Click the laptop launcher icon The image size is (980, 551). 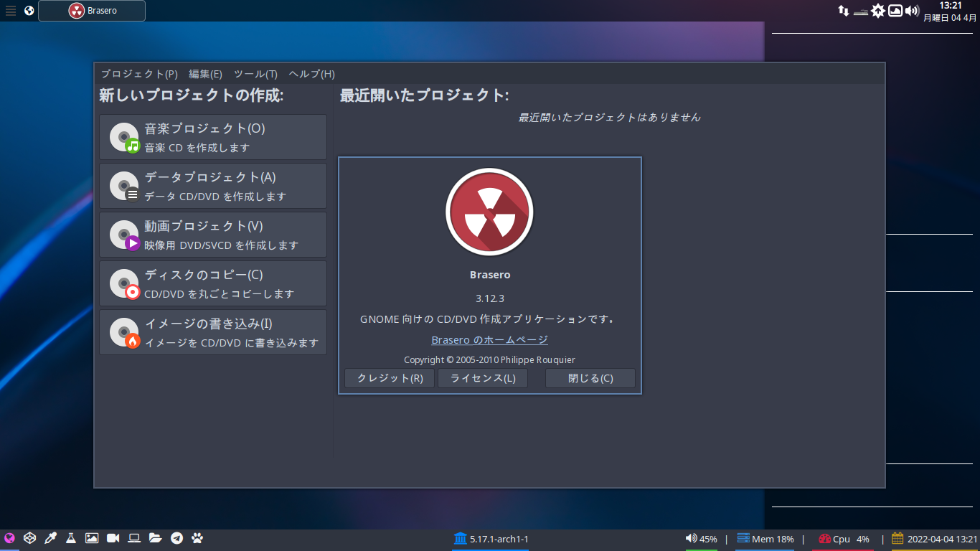(134, 538)
